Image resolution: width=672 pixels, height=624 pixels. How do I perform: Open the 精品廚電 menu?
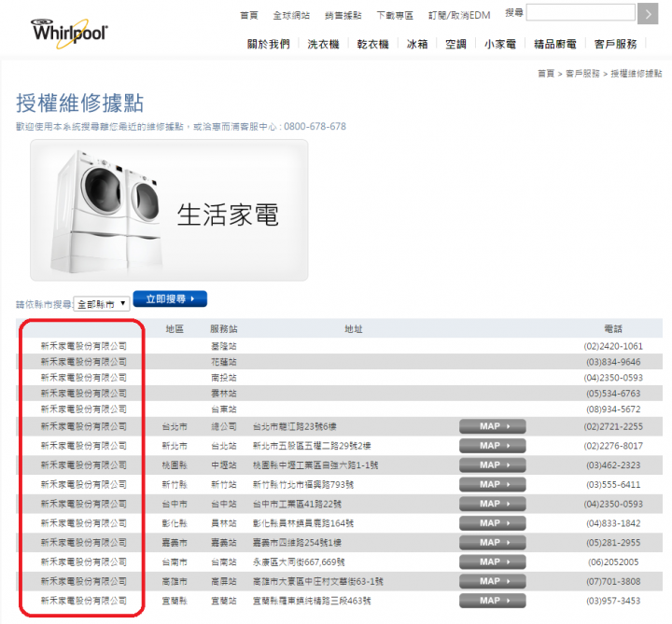[x=555, y=44]
